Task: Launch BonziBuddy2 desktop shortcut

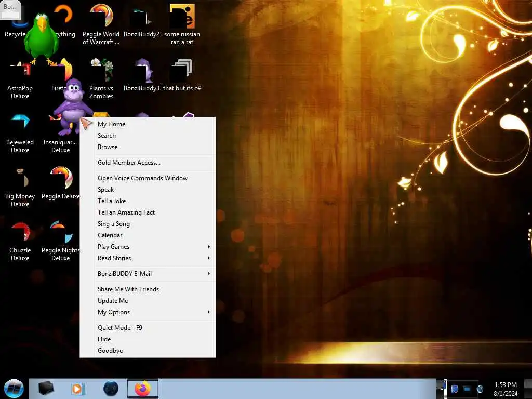Action: (x=141, y=21)
